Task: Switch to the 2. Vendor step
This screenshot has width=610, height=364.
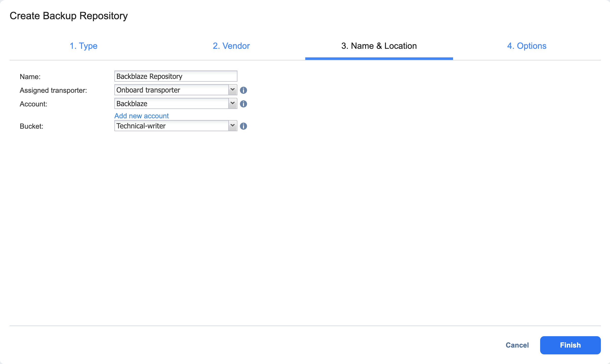Action: pos(231,46)
